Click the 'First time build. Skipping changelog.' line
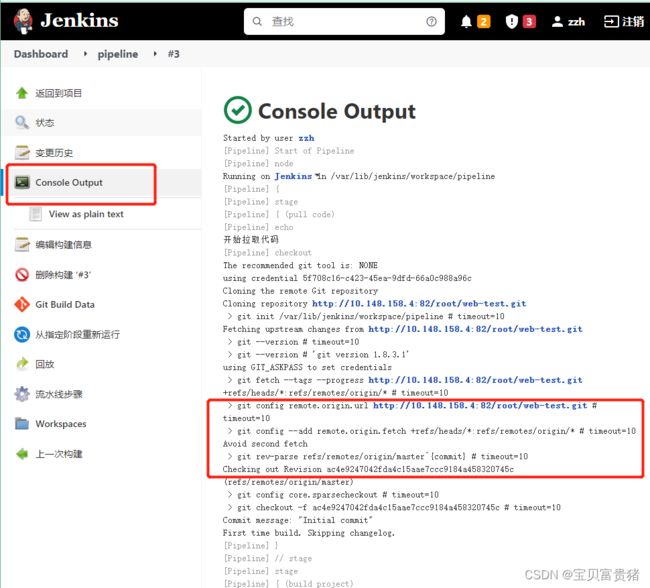Image resolution: width=650 pixels, height=588 pixels. (x=309, y=533)
